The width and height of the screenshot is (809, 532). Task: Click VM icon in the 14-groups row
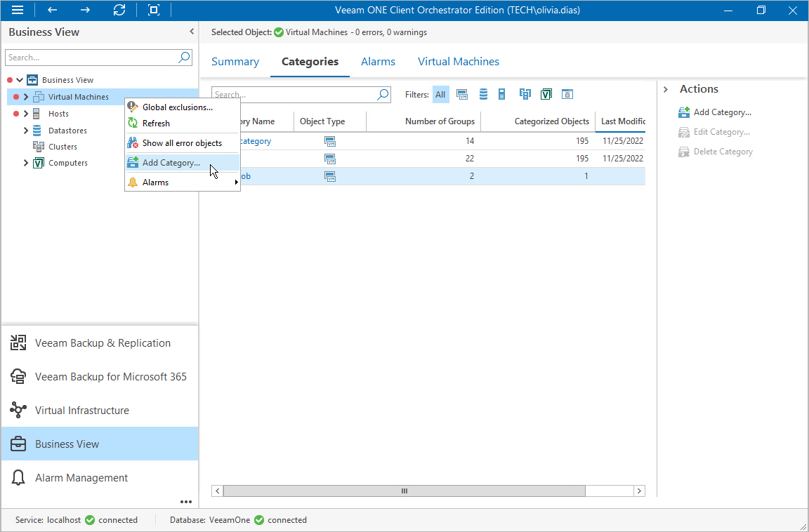coord(329,141)
